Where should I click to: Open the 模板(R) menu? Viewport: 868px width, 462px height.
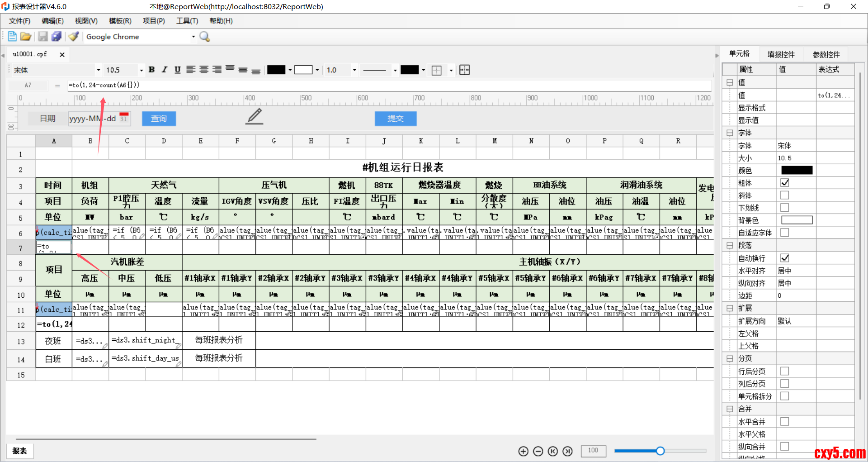[x=120, y=21]
